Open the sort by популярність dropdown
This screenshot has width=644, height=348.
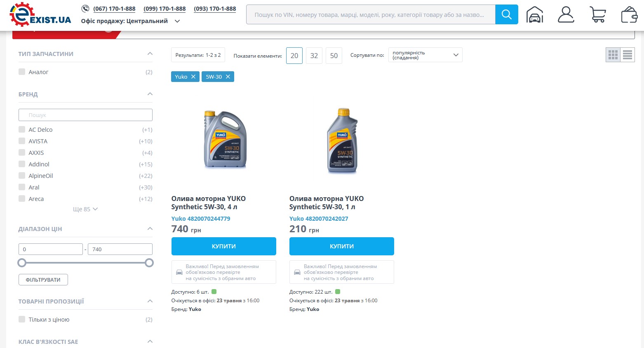point(425,55)
